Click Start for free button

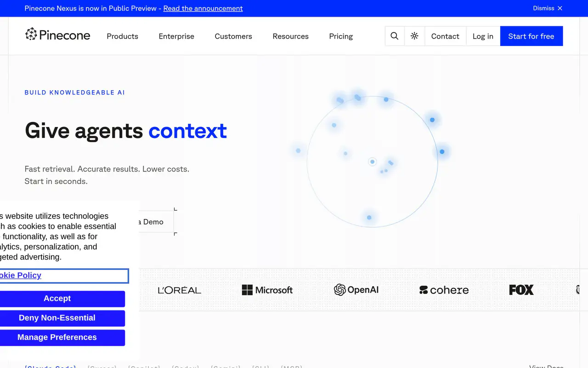[x=531, y=36]
